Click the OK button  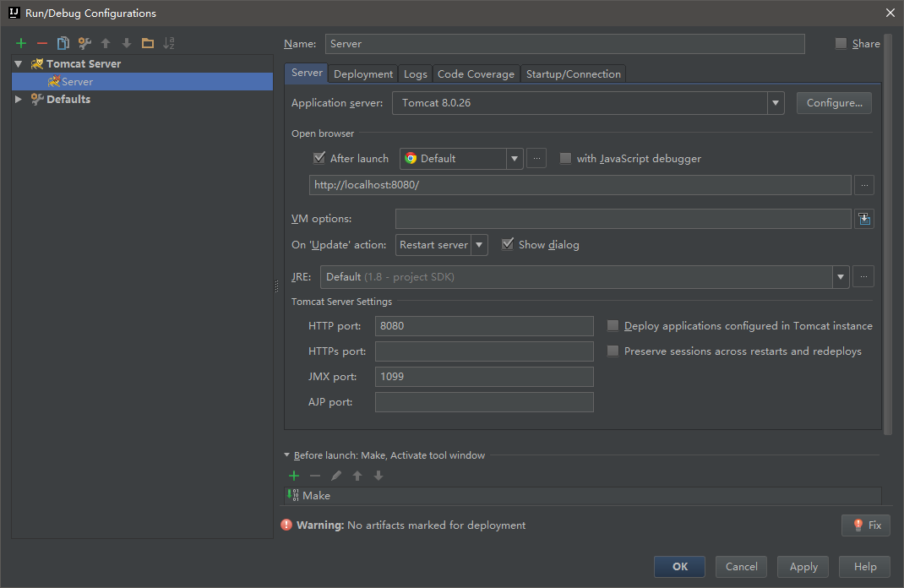pyautogui.click(x=680, y=567)
